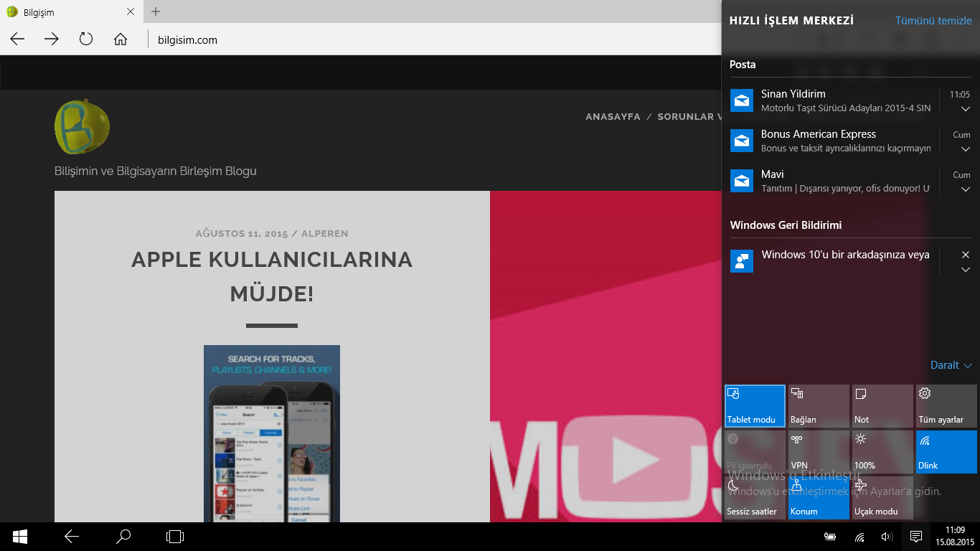
Task: Collapse quick actions with Daralt
Action: pyautogui.click(x=951, y=365)
